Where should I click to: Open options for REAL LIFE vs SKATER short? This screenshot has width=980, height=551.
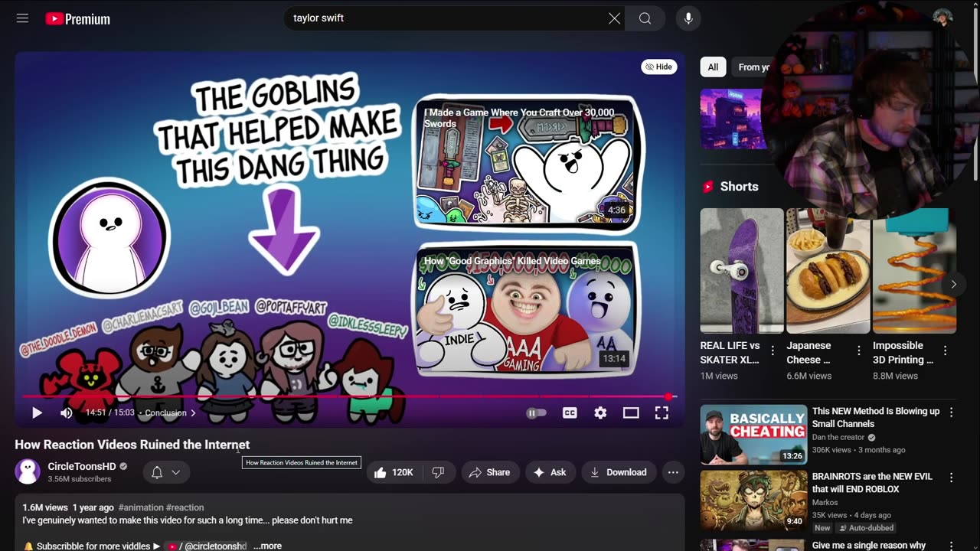point(773,350)
